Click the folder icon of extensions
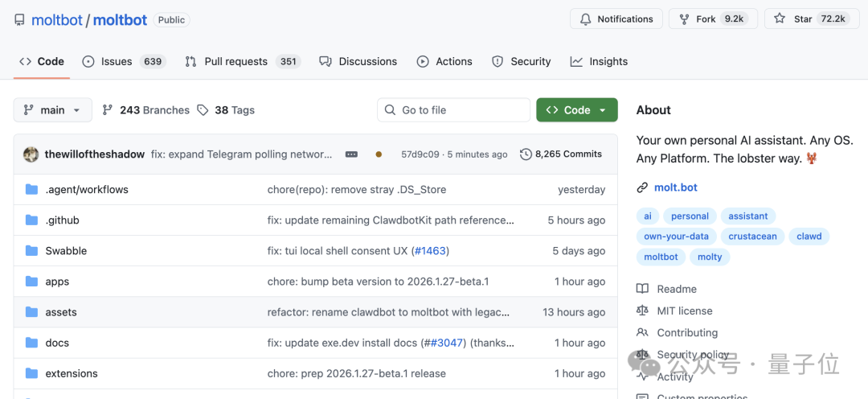This screenshot has height=399, width=868. click(x=31, y=373)
